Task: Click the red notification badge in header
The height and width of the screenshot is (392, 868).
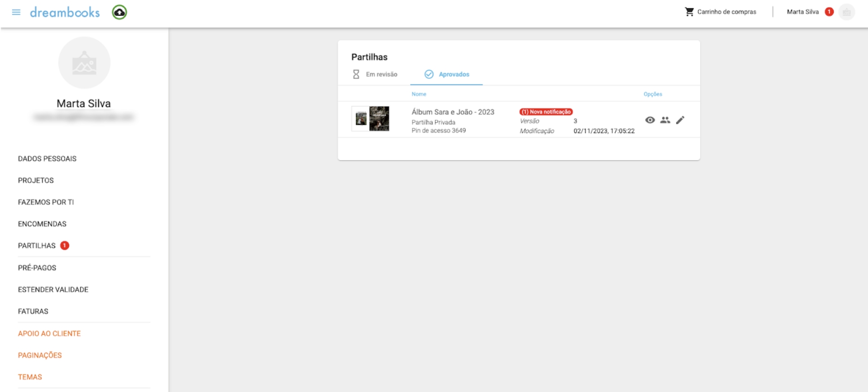Action: pyautogui.click(x=829, y=12)
